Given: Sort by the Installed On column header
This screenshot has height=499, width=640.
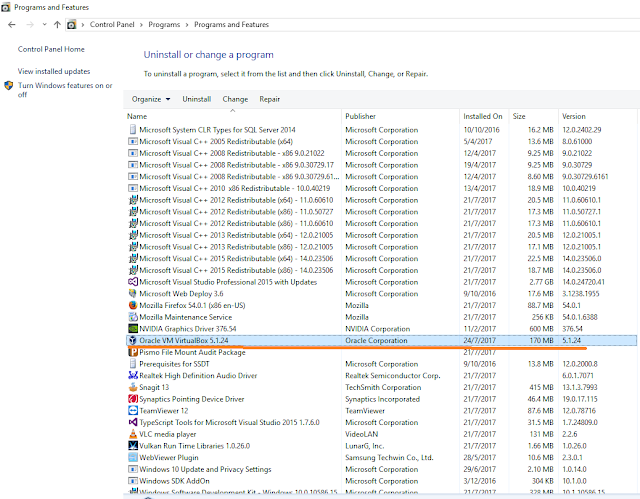Looking at the screenshot, I should 484,116.
